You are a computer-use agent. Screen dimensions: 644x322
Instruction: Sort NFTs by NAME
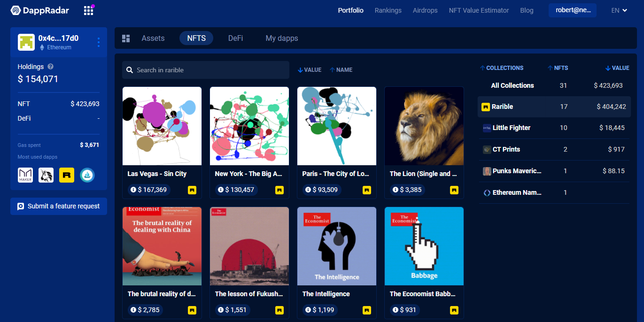341,70
